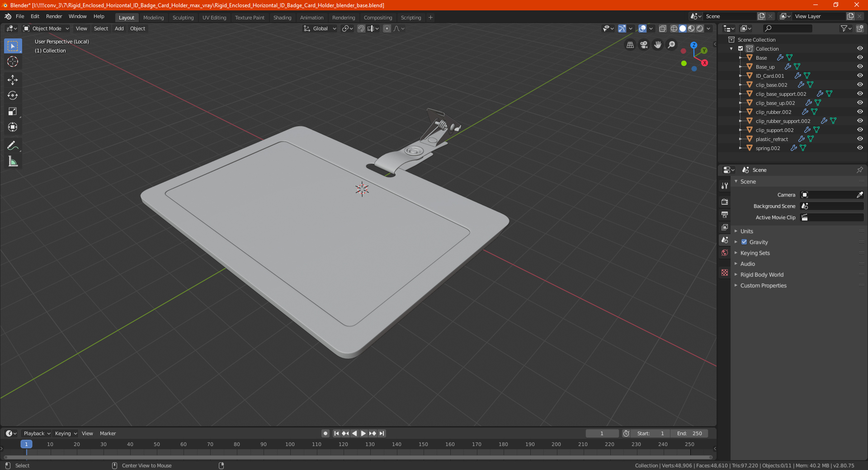Choose the Annotate pencil tool

pyautogui.click(x=13, y=146)
